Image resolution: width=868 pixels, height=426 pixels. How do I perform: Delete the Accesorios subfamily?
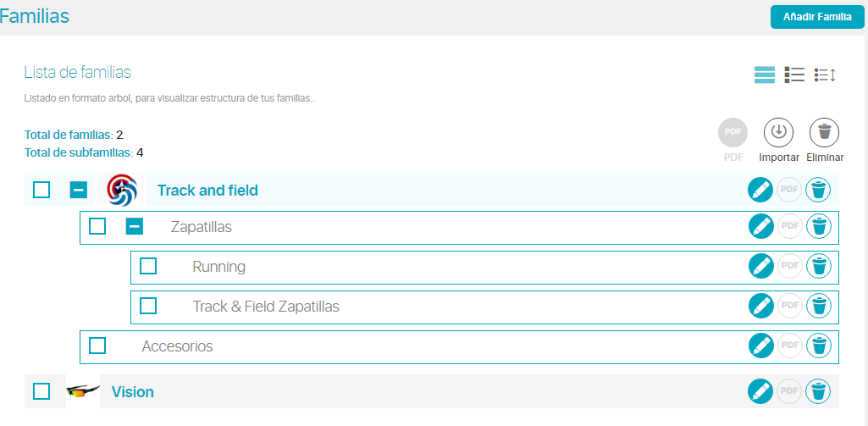[818, 346]
